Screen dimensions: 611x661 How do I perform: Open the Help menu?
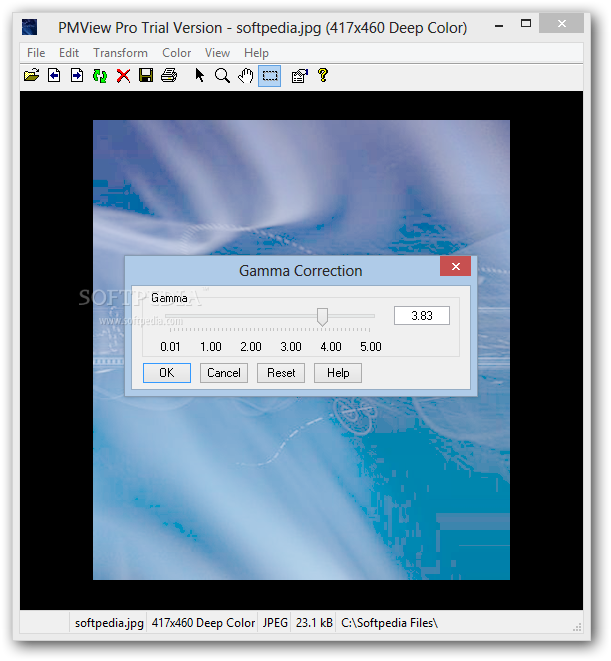256,53
